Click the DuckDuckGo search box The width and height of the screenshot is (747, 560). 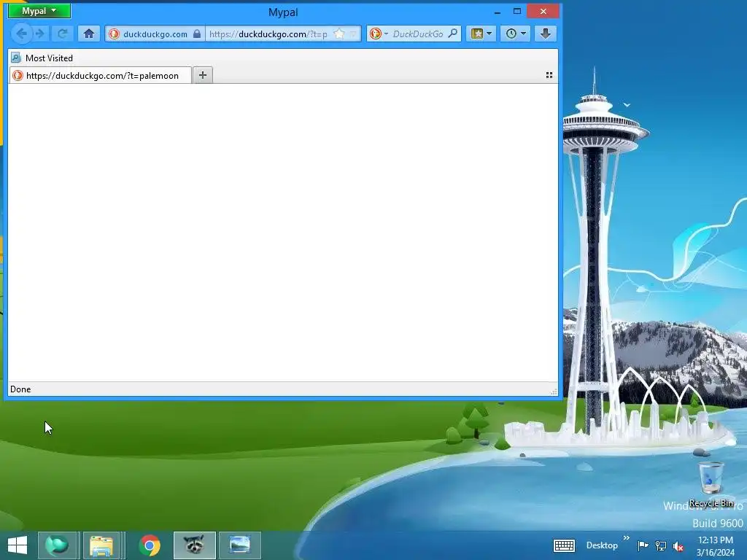(x=418, y=34)
